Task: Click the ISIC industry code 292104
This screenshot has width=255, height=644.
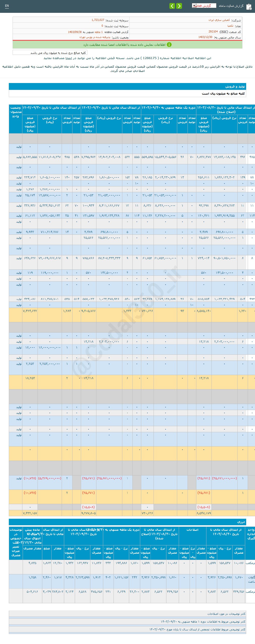Action: click(x=213, y=32)
